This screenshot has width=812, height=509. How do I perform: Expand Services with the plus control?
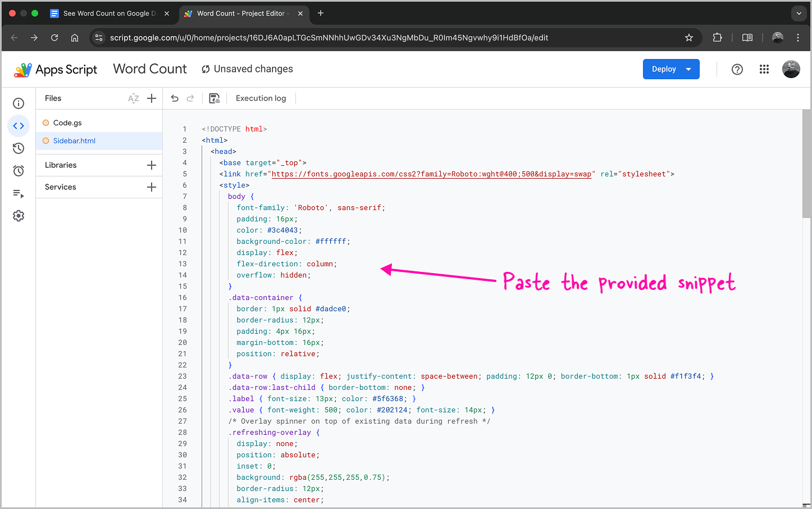152,187
